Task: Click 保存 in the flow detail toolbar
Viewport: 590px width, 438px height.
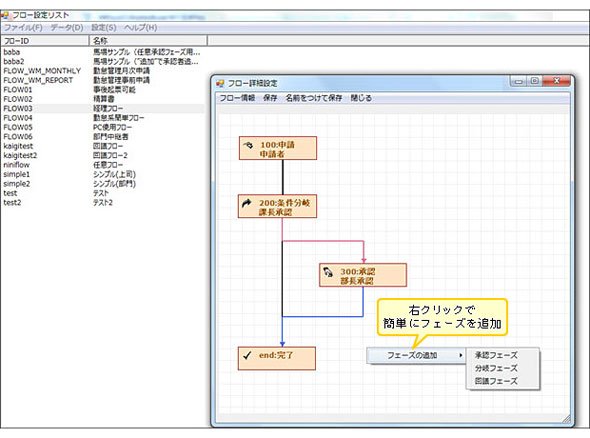Action: 270,98
